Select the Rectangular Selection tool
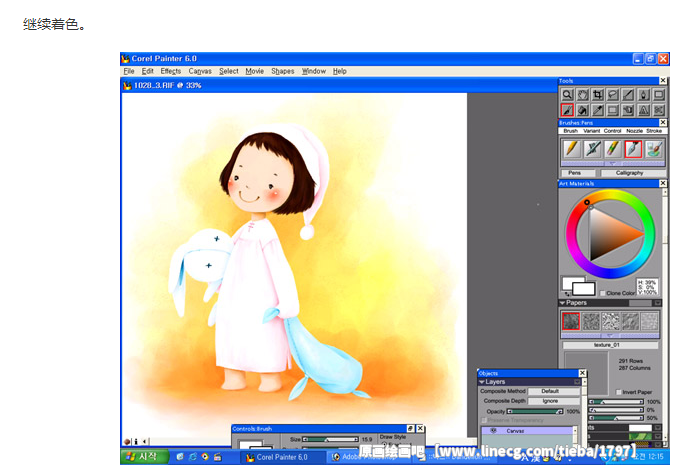This screenshot has height=470, width=677. [613, 110]
